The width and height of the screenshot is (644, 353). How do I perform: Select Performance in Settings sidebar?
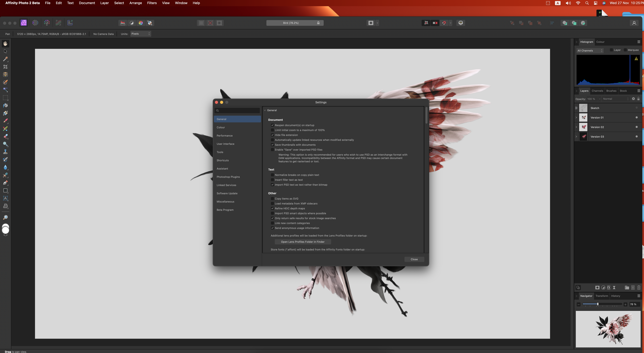(237, 136)
